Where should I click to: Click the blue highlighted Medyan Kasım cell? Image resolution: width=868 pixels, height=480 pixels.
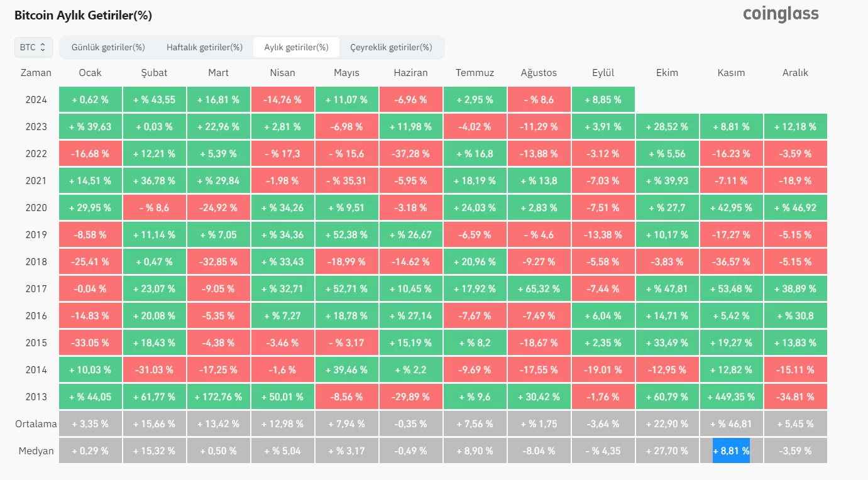pyautogui.click(x=731, y=451)
